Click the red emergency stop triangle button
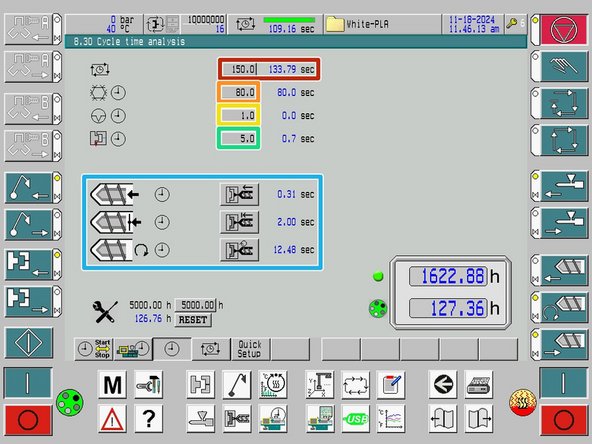592x444 pixels. (x=564, y=29)
